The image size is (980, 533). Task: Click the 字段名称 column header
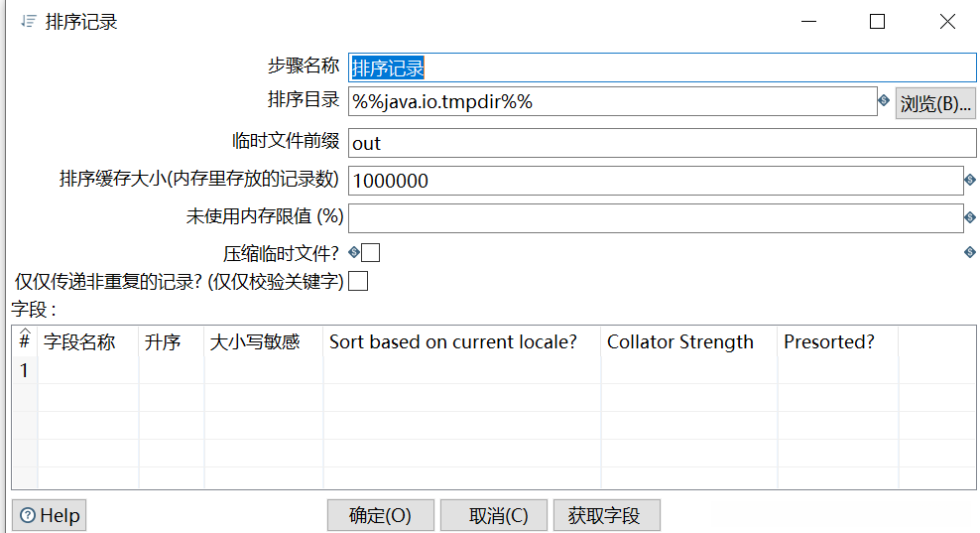point(79,342)
